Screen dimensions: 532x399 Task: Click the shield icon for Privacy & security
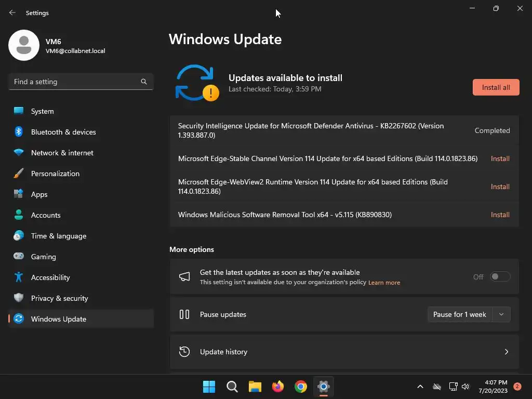[19, 298]
